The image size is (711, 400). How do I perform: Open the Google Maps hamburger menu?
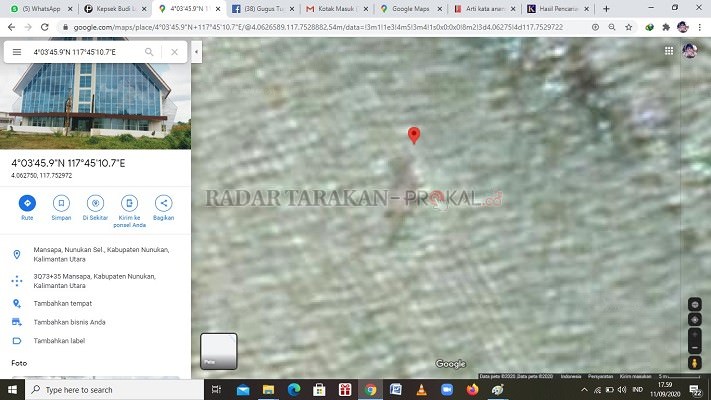coord(17,52)
